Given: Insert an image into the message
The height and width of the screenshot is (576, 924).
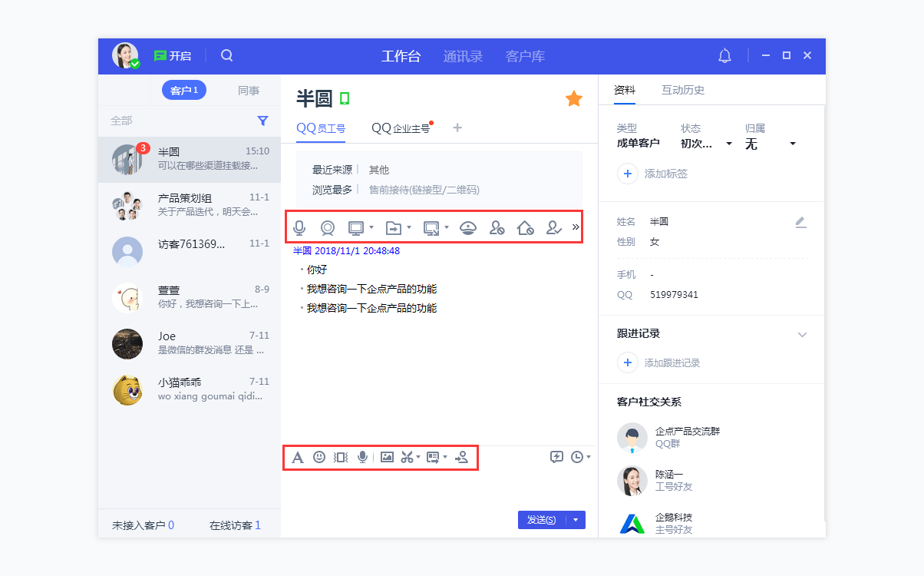Looking at the screenshot, I should coord(387,456).
